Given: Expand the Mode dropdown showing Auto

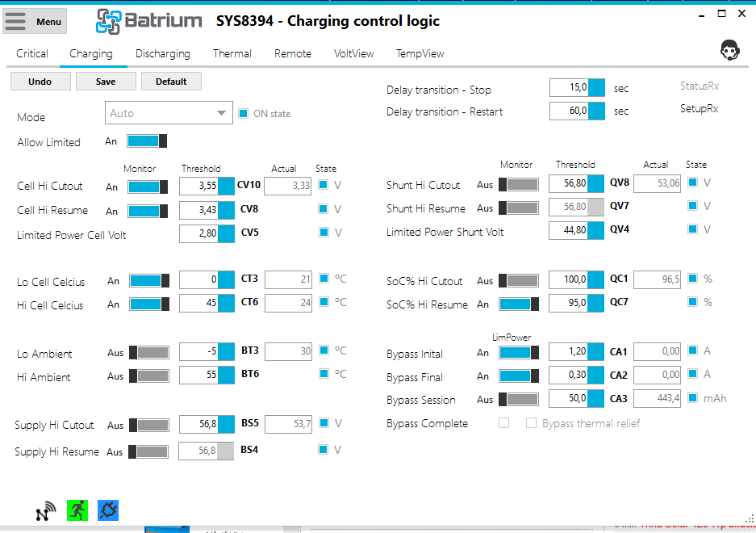Looking at the screenshot, I should click(x=169, y=113).
